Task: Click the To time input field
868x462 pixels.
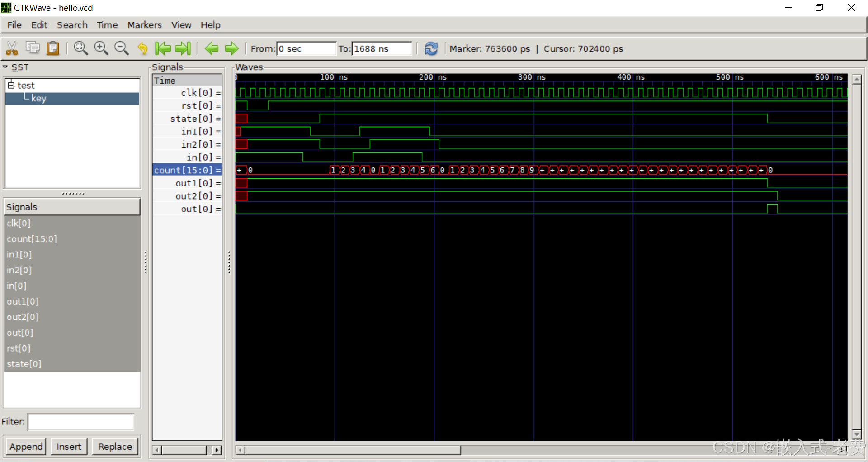Action: tap(382, 48)
